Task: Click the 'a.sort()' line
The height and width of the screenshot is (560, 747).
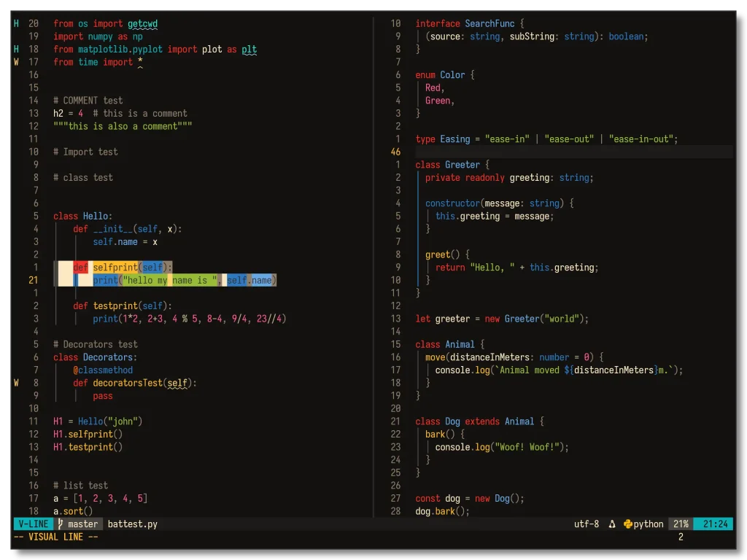Action: pos(73,511)
